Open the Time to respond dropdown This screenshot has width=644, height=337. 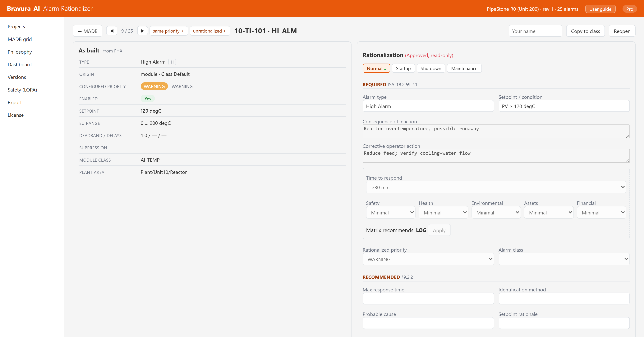496,187
